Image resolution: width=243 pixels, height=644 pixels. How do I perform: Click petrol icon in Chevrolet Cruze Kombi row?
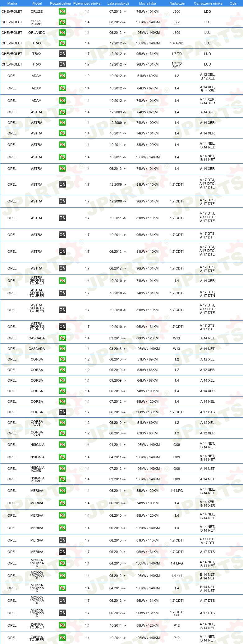[62, 22]
